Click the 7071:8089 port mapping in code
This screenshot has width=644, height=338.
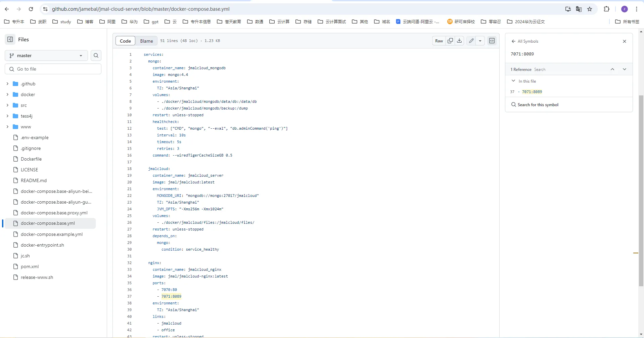pos(171,296)
